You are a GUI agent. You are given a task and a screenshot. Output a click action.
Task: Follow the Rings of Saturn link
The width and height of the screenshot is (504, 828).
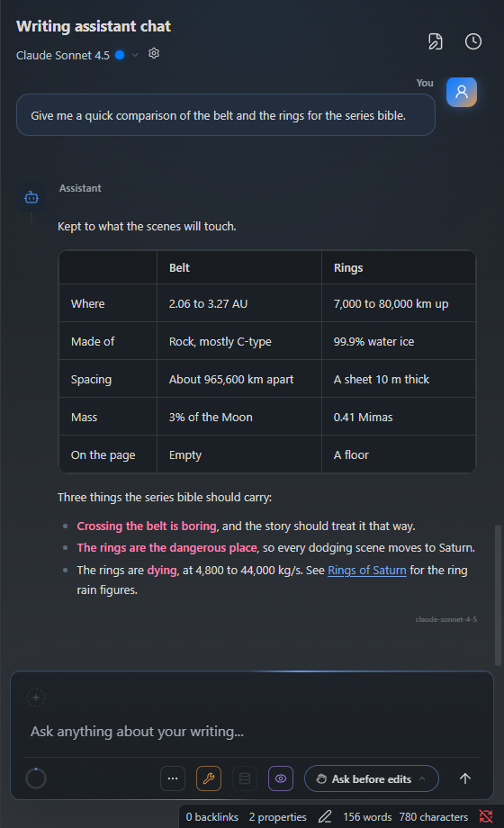click(366, 571)
